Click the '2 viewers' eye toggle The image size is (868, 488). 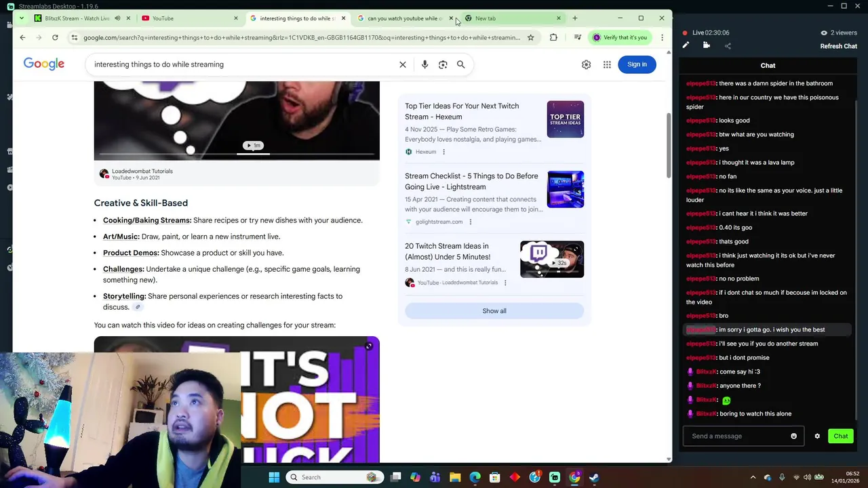(x=839, y=33)
